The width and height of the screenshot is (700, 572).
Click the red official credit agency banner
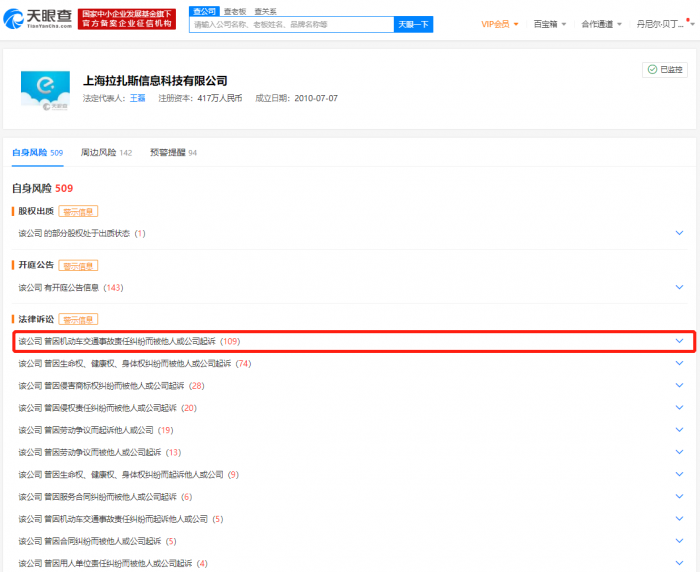pos(127,19)
